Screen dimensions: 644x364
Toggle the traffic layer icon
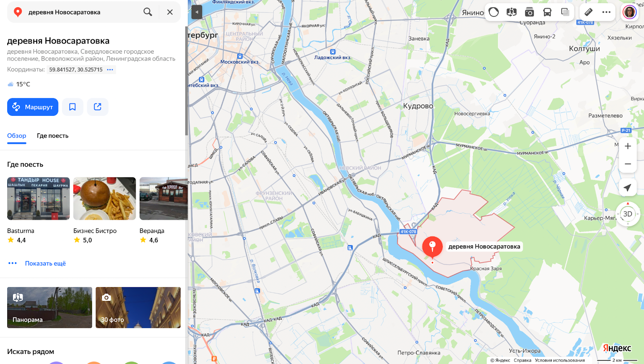[494, 12]
